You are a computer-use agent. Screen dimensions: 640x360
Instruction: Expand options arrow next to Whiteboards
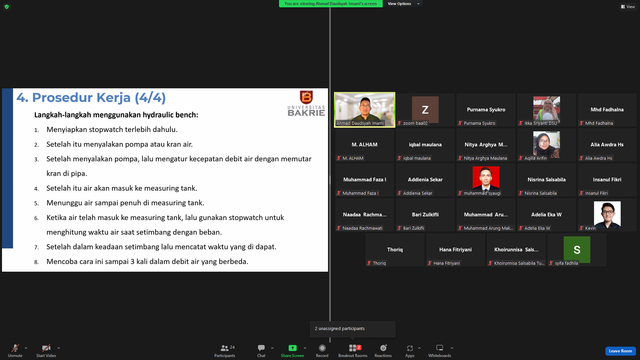452,348
